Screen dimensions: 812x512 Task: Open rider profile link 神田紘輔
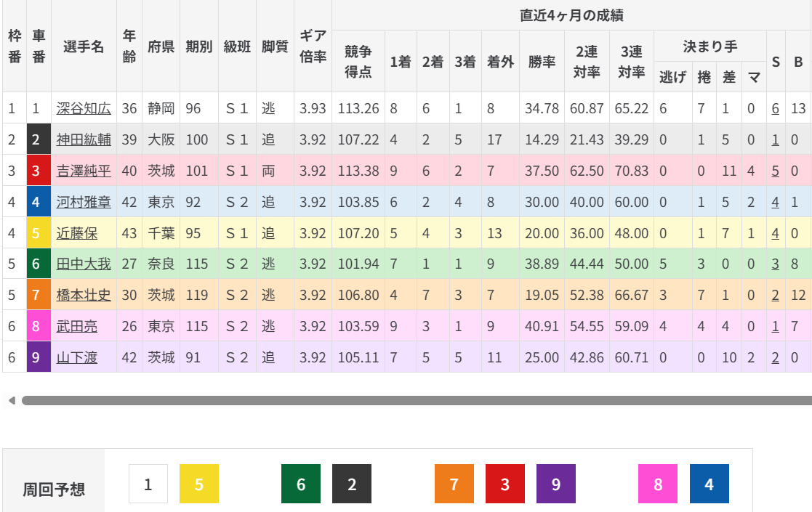pyautogui.click(x=84, y=139)
